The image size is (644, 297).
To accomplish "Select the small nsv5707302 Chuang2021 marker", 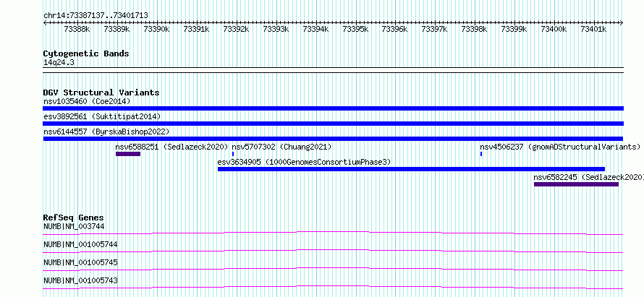I will click(233, 154).
